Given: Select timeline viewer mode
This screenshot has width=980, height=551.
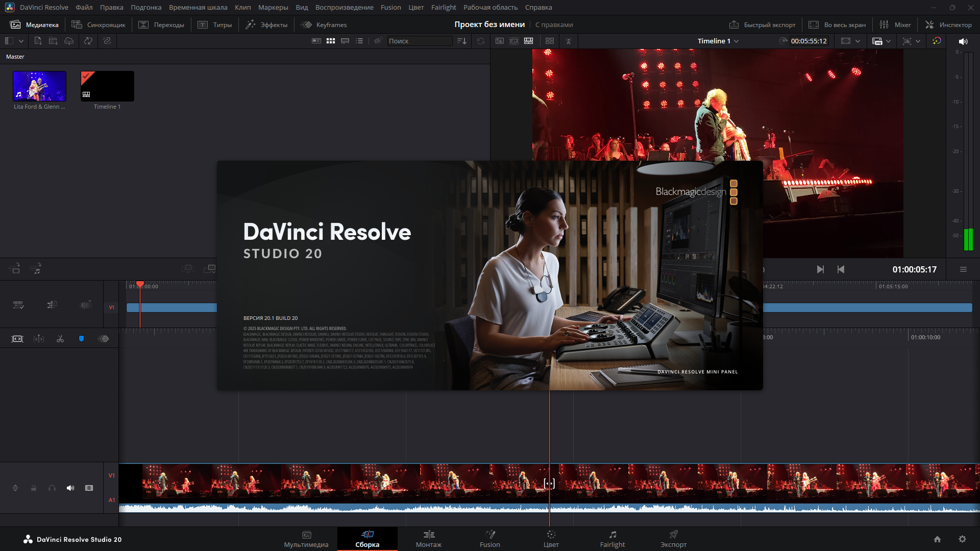Looking at the screenshot, I should tap(529, 41).
